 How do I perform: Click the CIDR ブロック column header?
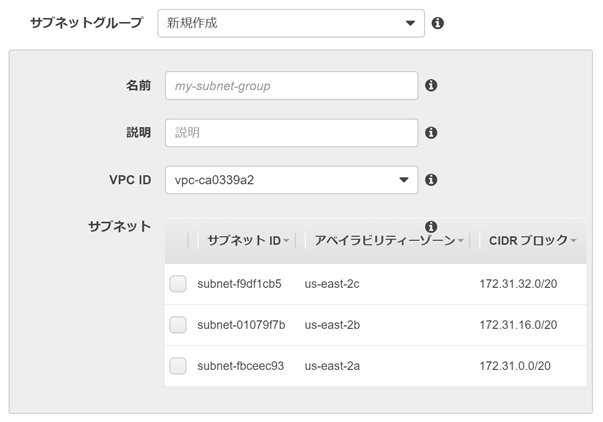point(528,241)
